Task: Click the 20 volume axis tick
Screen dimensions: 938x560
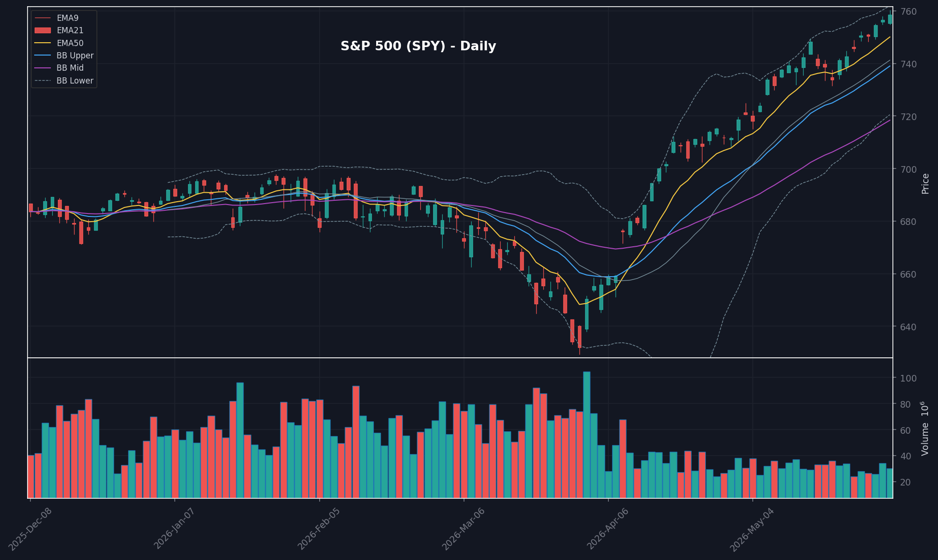Action: click(x=906, y=482)
